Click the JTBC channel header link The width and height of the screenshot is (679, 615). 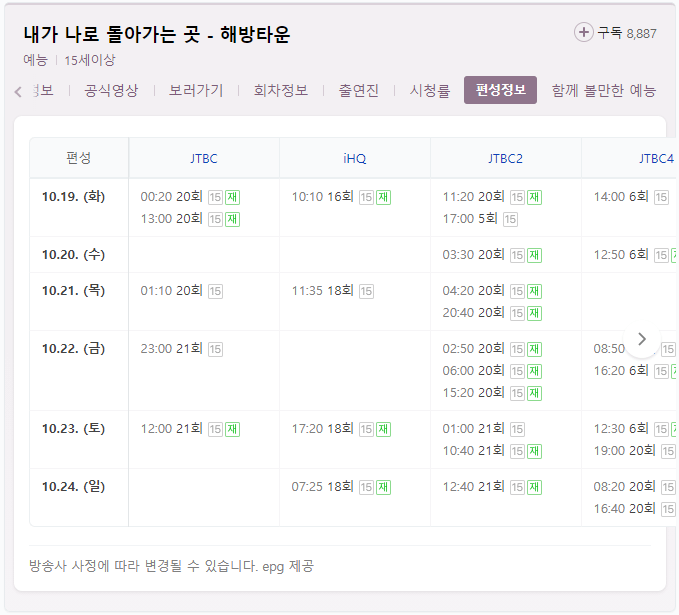click(204, 159)
